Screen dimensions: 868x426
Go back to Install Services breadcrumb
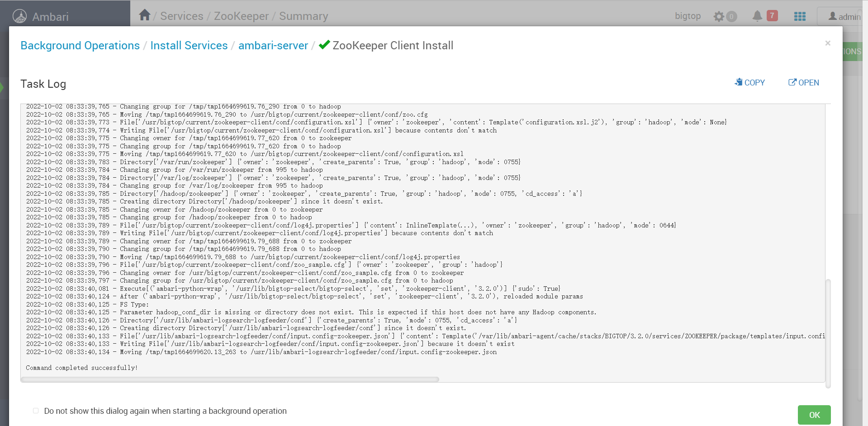[x=189, y=46]
